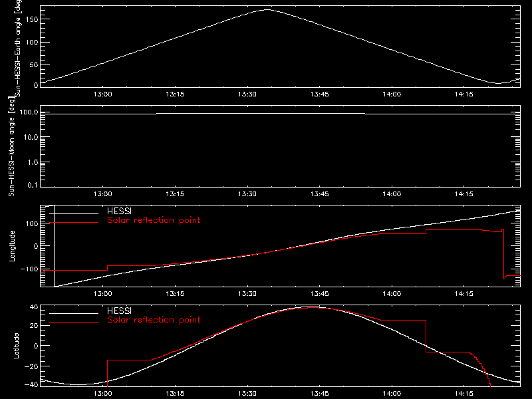Click the 20 value on Latitude axis
532x399 pixels.
click(34, 326)
